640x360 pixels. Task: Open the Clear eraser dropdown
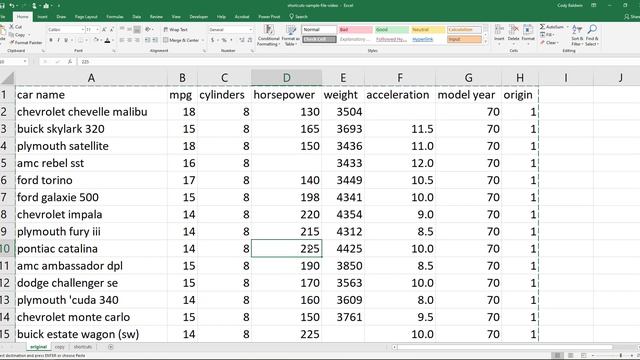coord(549,42)
